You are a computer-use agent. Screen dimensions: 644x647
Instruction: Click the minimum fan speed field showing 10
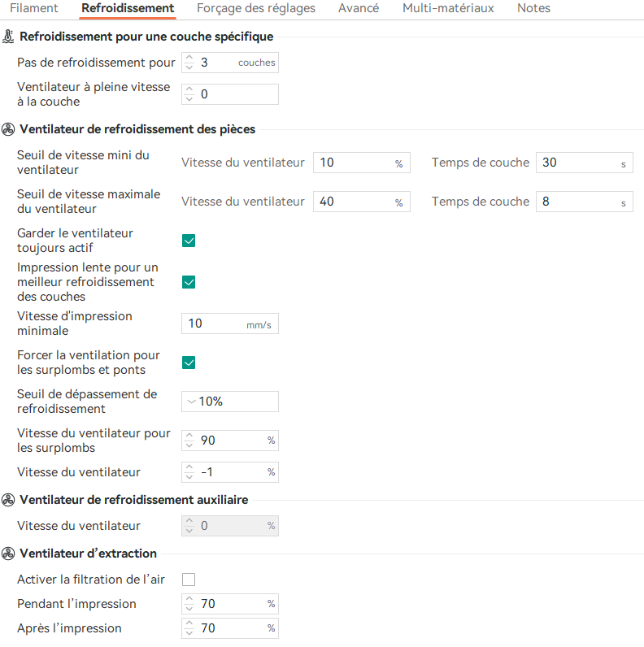tap(354, 163)
